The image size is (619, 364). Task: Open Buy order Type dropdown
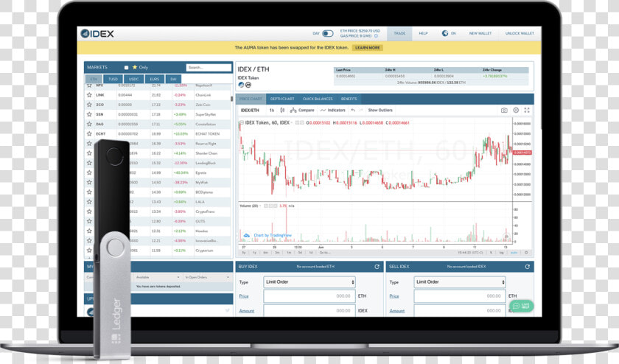coord(309,282)
